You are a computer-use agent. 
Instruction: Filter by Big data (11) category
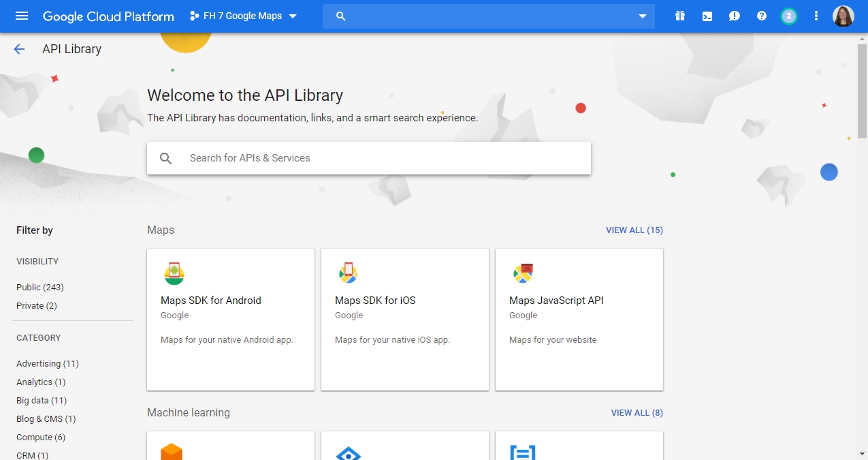42,401
